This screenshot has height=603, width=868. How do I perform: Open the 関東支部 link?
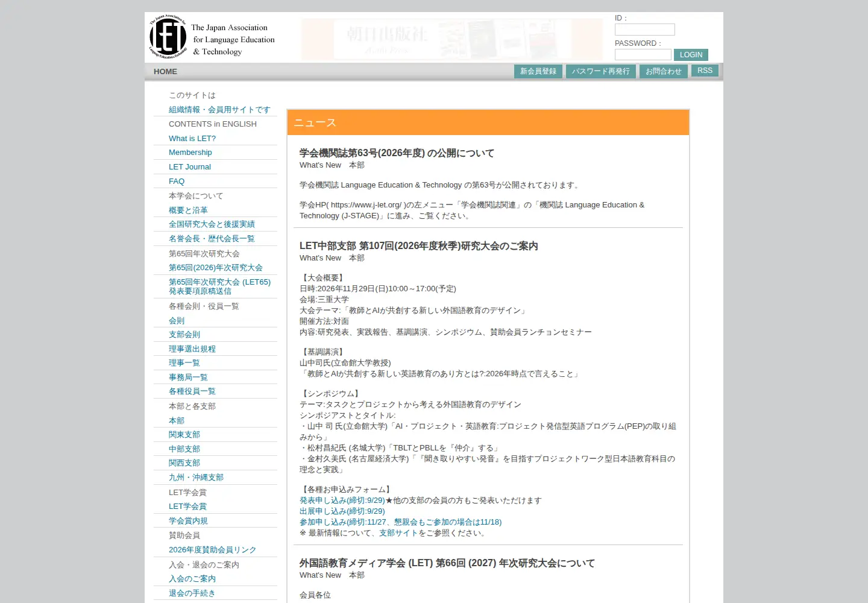point(184,435)
